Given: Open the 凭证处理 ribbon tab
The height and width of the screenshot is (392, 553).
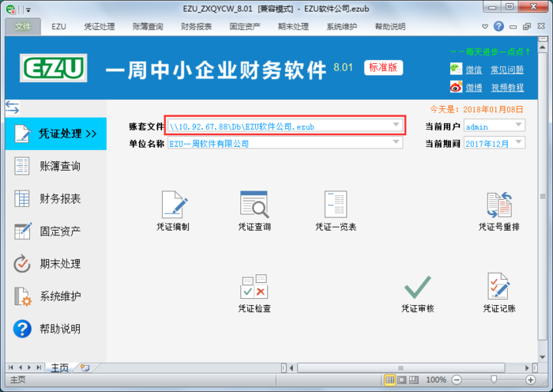Looking at the screenshot, I should click(99, 26).
